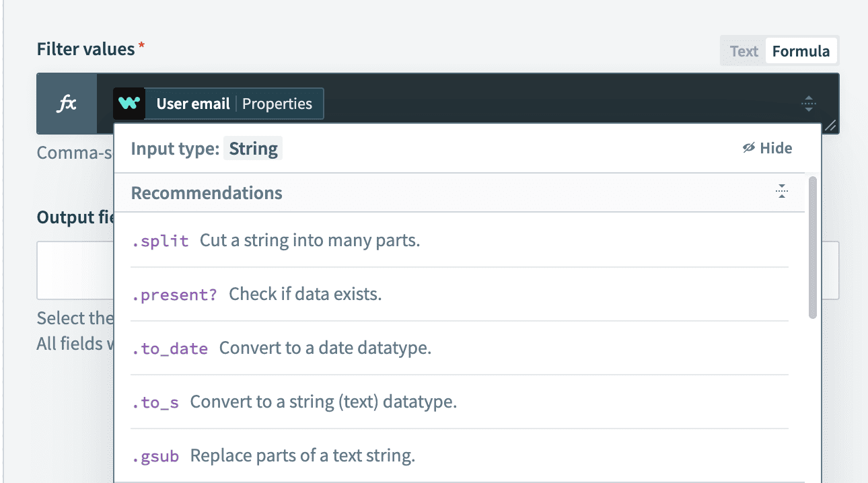Select the .split function suggestion
The height and width of the screenshot is (483, 868).
[x=160, y=240]
